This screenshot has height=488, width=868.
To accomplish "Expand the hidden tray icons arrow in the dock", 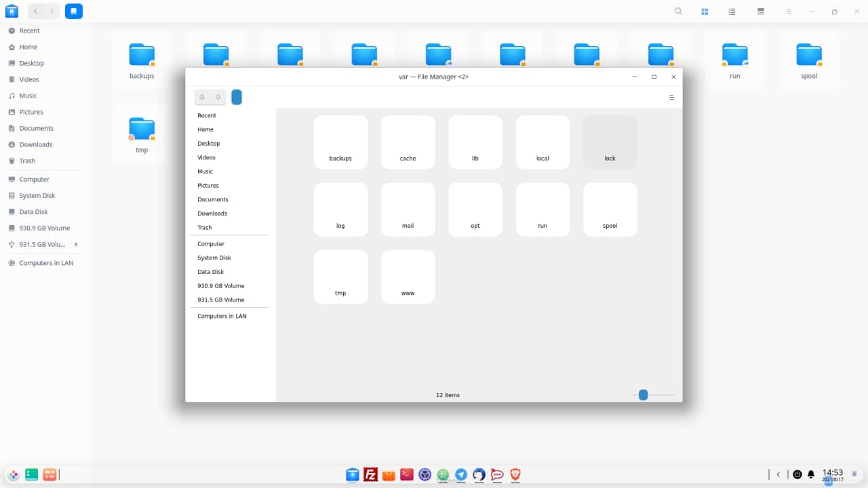I will 778,474.
